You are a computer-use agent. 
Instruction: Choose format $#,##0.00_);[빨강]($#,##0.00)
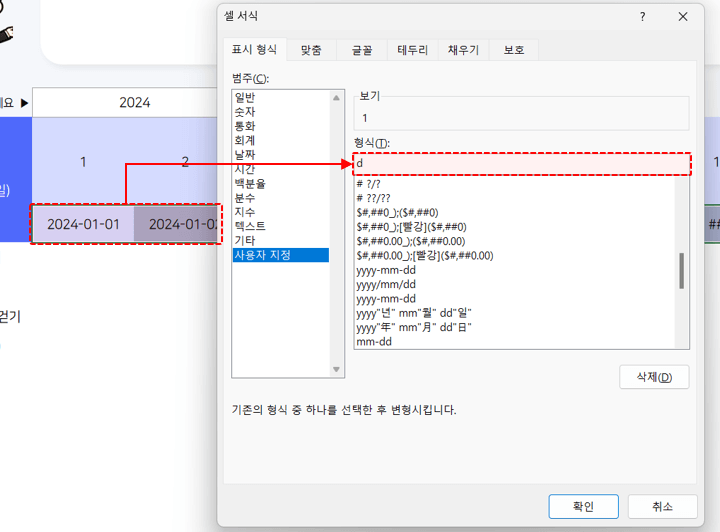tap(515, 255)
